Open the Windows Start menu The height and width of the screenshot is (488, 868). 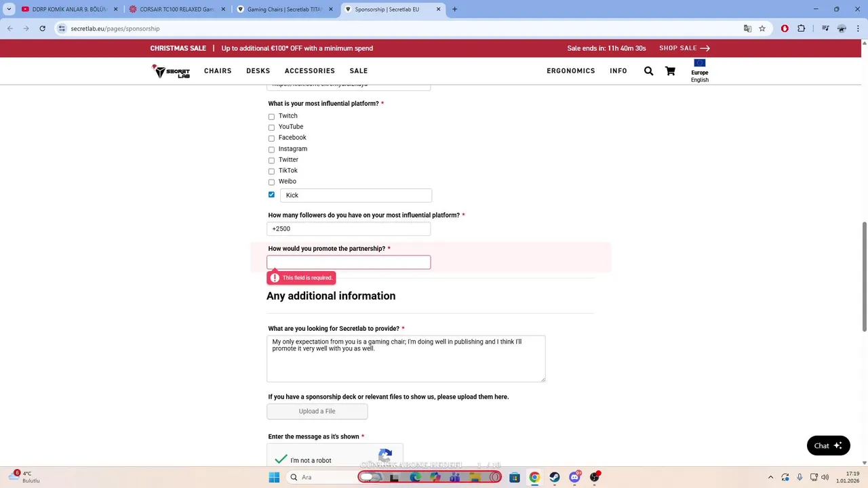point(274,477)
